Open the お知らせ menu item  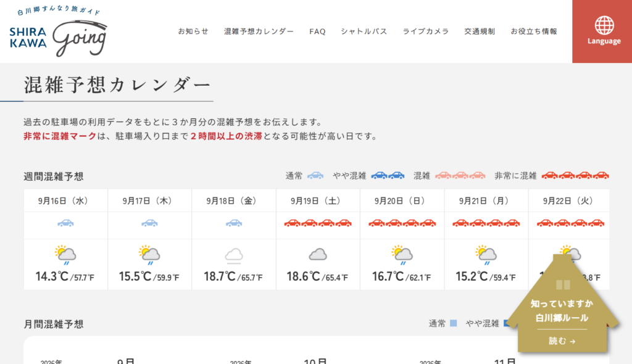[x=193, y=31]
